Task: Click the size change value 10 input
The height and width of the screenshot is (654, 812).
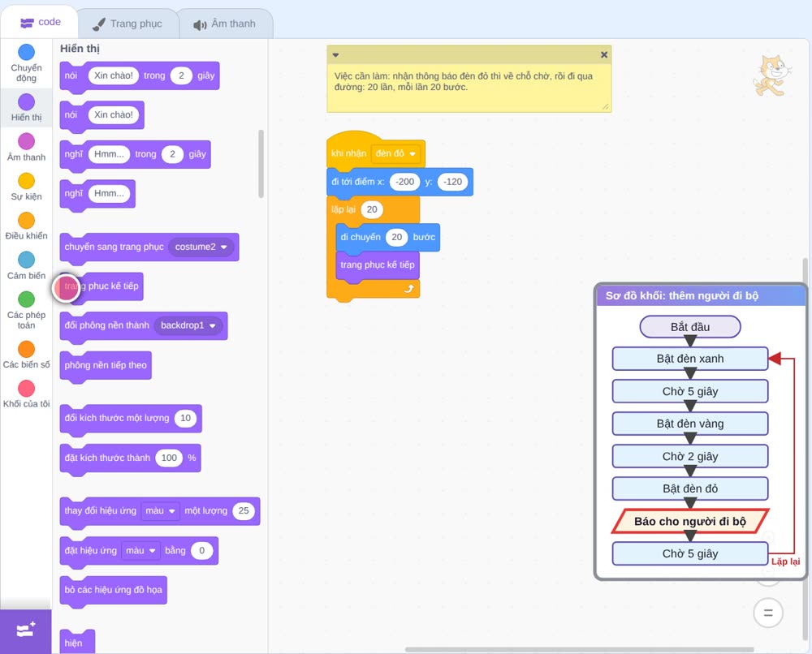Action: tap(185, 418)
